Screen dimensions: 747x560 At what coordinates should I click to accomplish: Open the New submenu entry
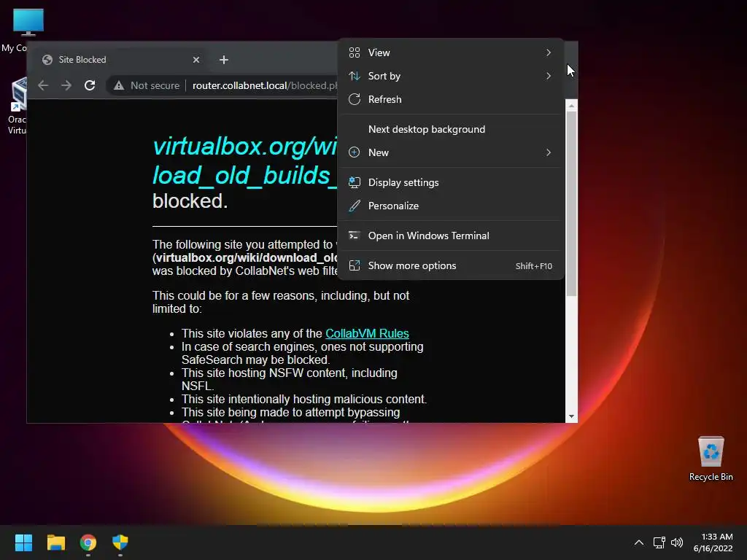point(450,152)
